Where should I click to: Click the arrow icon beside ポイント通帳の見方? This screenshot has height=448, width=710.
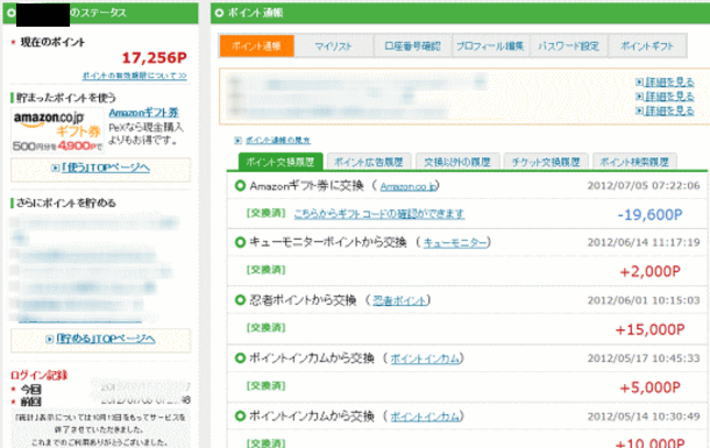(238, 140)
